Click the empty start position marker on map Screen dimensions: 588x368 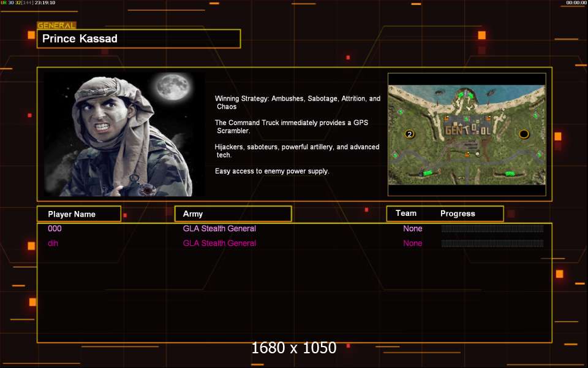(524, 134)
